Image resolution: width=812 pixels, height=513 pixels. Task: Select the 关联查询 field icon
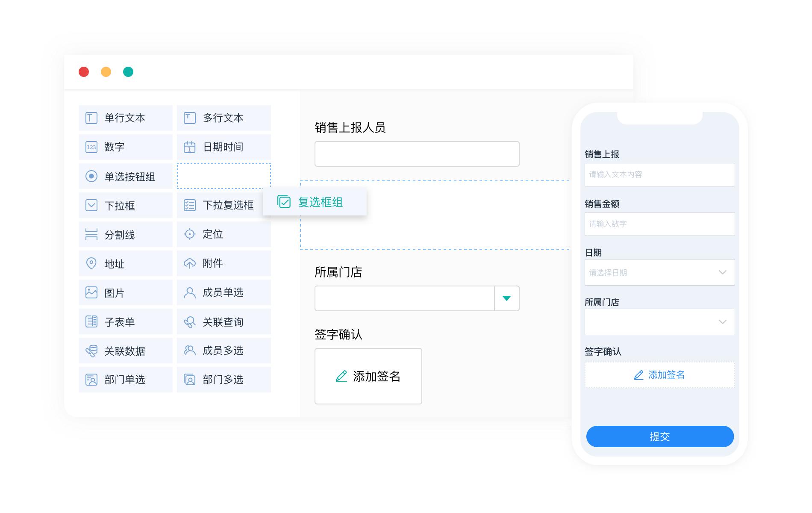click(189, 321)
